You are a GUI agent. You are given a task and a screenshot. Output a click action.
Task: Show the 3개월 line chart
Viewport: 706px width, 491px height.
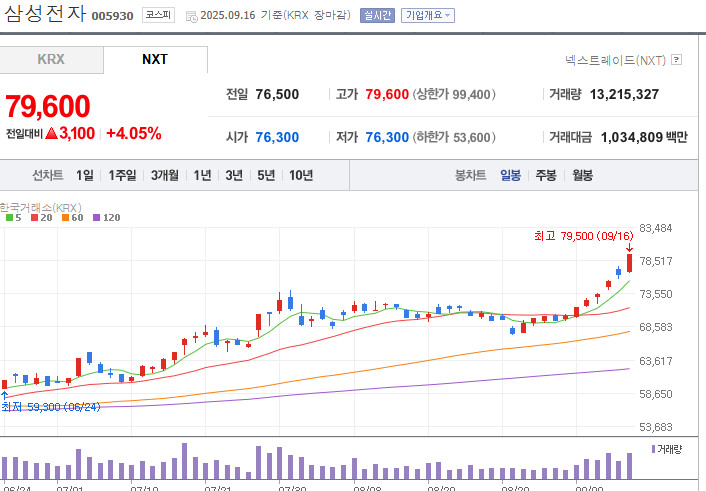(164, 175)
